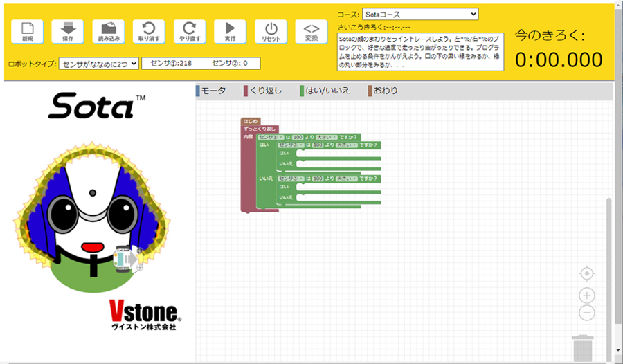
Task: Open the モータ block category
Action: (x=211, y=91)
